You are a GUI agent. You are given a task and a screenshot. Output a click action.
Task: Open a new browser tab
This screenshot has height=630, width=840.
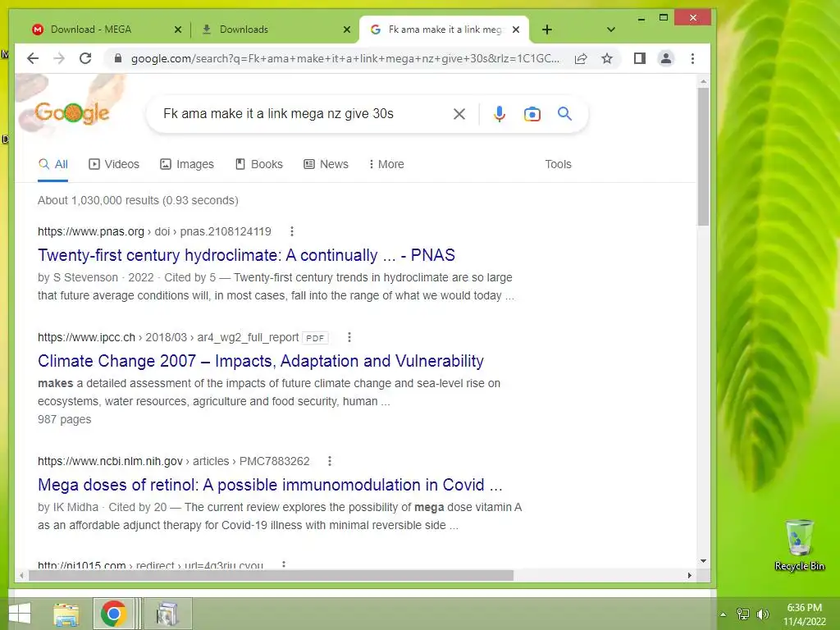(x=547, y=30)
